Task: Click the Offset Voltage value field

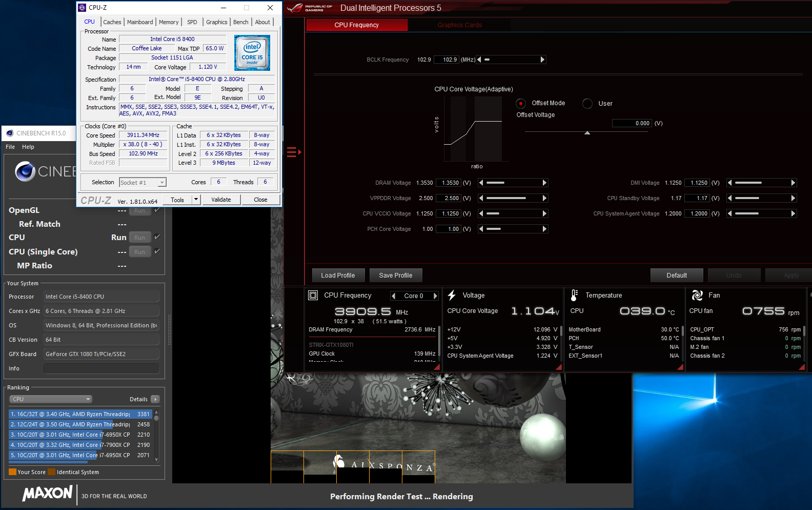Action: tap(632, 123)
